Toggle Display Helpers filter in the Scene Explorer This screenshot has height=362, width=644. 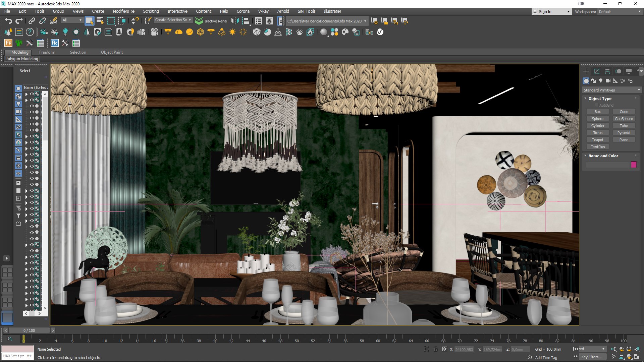click(18, 119)
